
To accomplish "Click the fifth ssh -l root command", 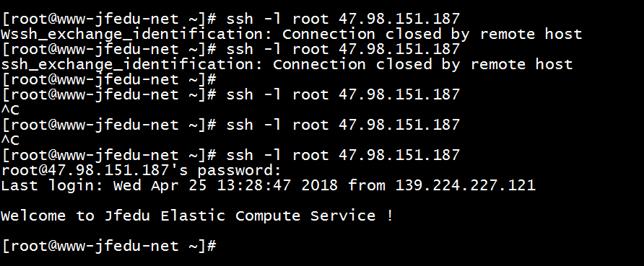I will coord(343,155).
